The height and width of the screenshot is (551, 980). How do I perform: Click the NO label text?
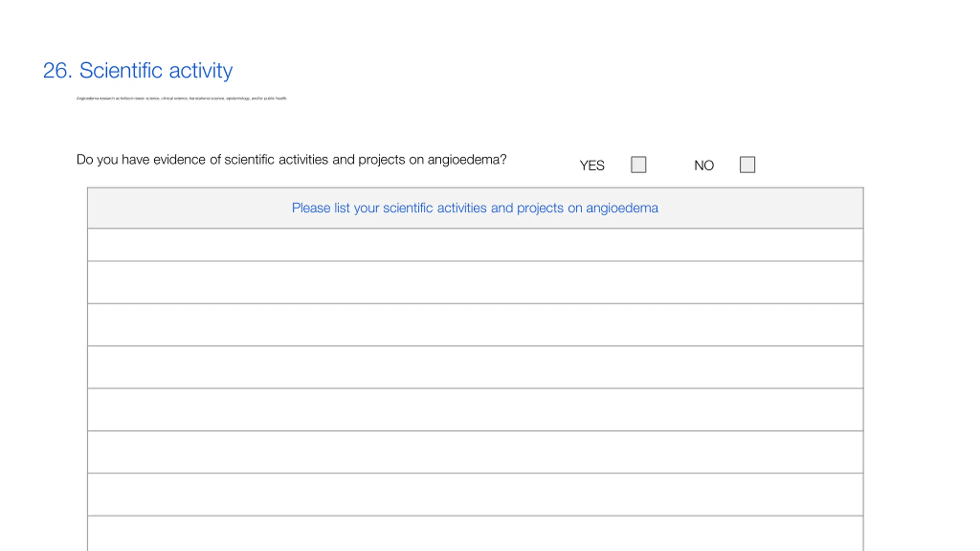(704, 166)
